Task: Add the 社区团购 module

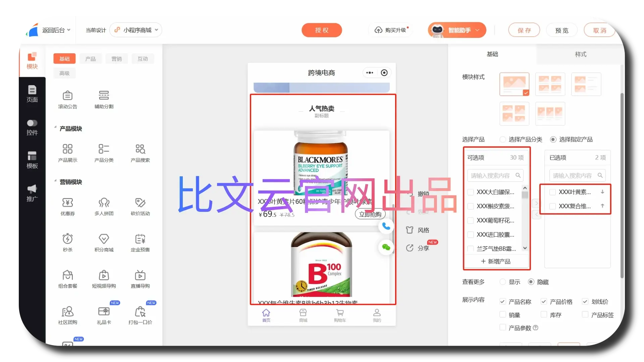Action: (67, 315)
